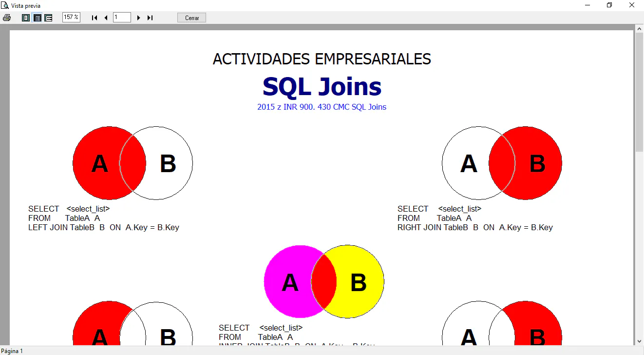Go to the next page

point(139,18)
